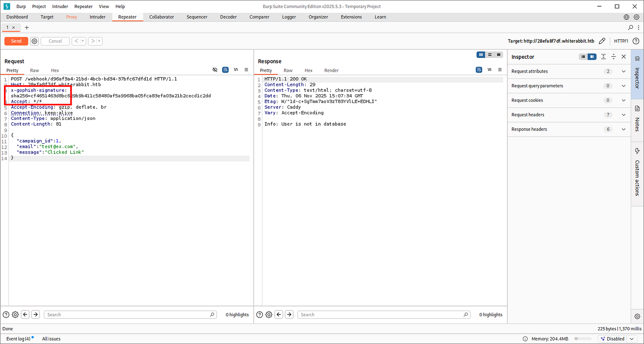Open Burp settings gear at top right
This screenshot has height=344, width=644.
(x=636, y=17)
